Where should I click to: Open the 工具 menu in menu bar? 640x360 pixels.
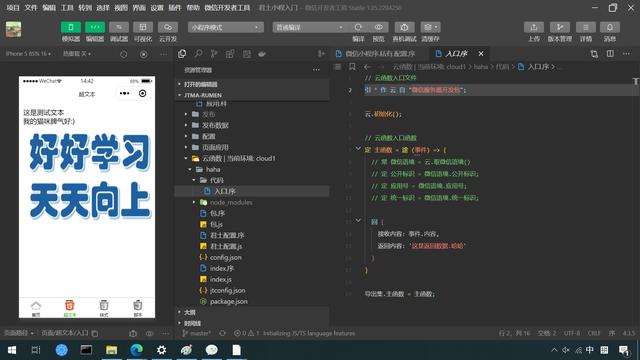pos(67,8)
